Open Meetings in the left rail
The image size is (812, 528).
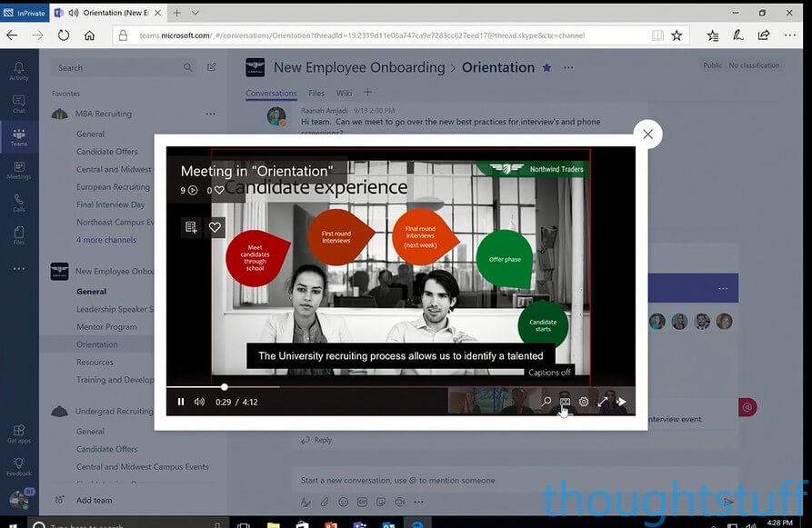tap(19, 170)
